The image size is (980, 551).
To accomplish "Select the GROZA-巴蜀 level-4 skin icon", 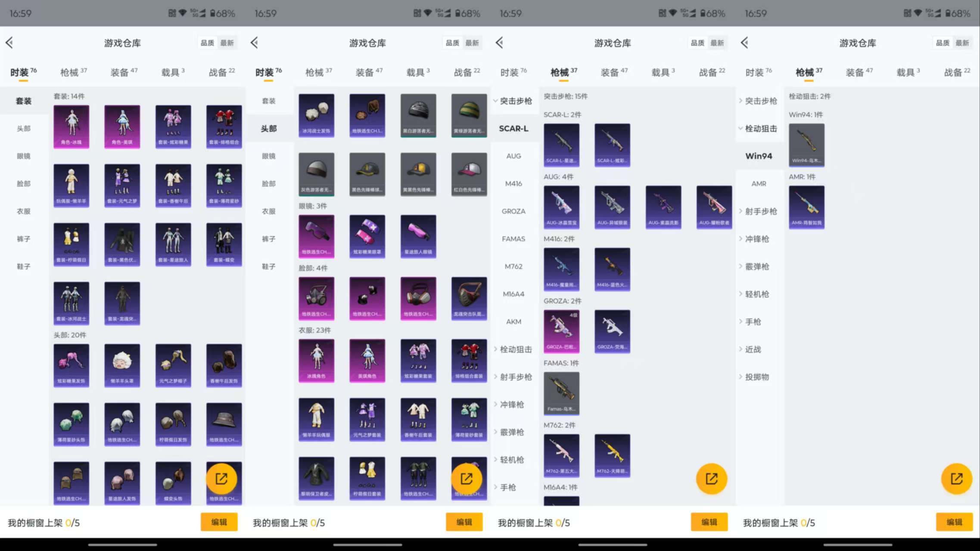I will [561, 331].
